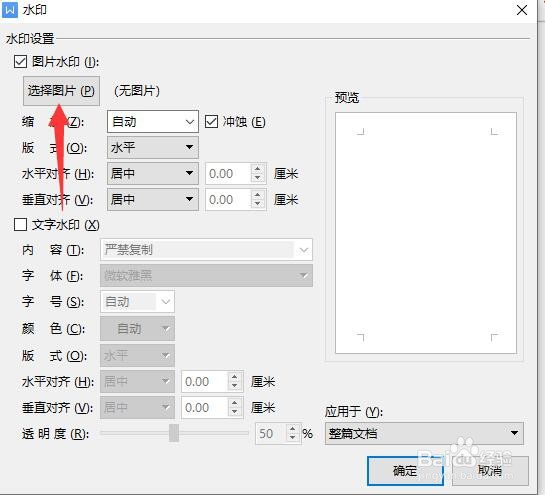Click the 取消 button
545x495 pixels.
490,471
